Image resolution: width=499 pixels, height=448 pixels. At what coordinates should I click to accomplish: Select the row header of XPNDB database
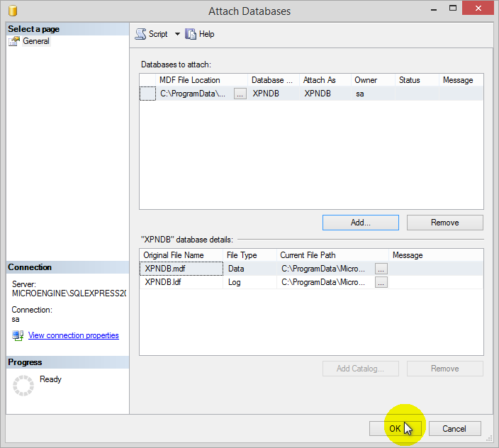point(147,94)
